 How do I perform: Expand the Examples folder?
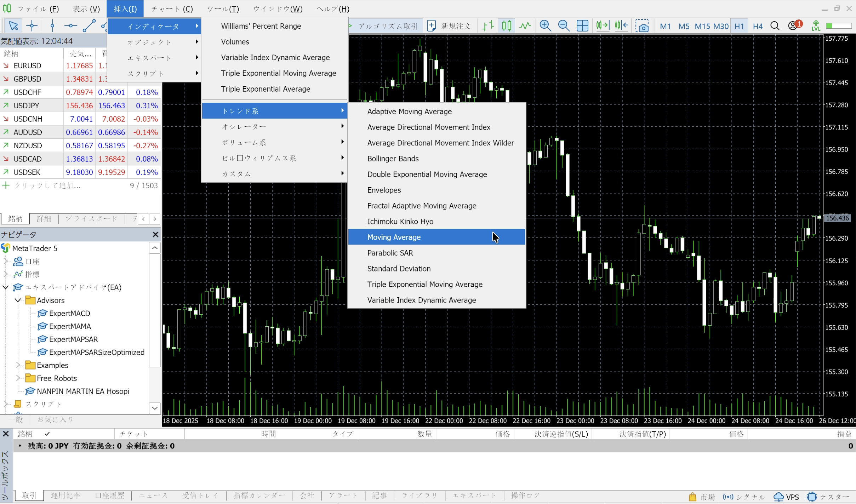[x=18, y=365]
